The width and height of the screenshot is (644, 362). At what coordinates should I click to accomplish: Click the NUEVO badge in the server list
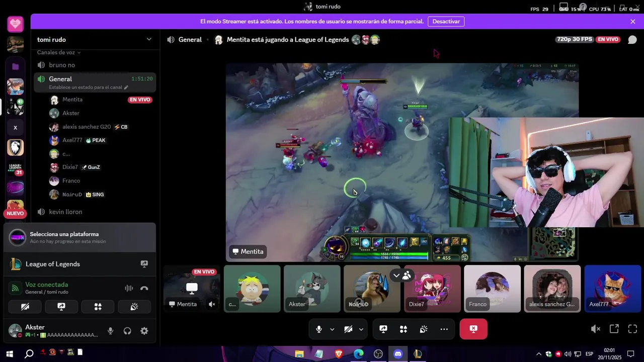(15, 214)
